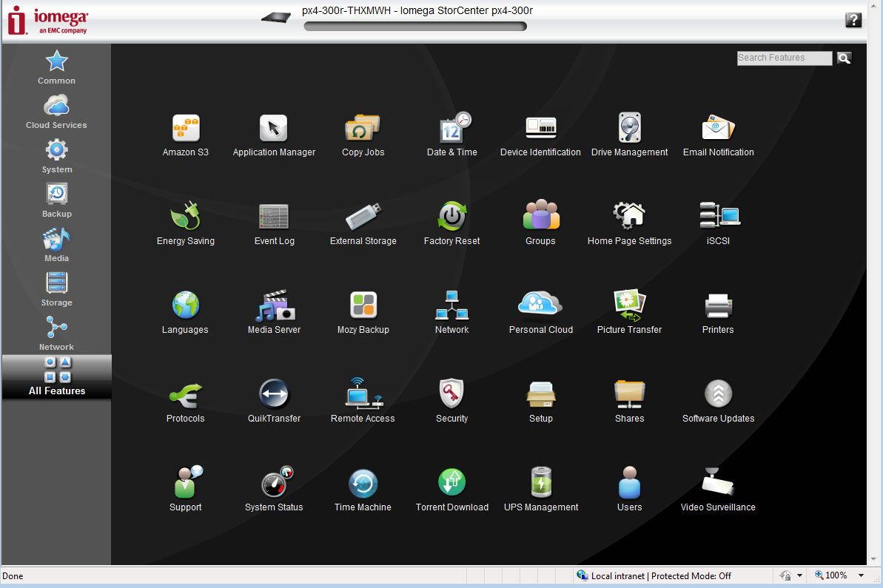Open Device Identification settings
Image resolution: width=883 pixels, height=588 pixels.
tap(540, 135)
